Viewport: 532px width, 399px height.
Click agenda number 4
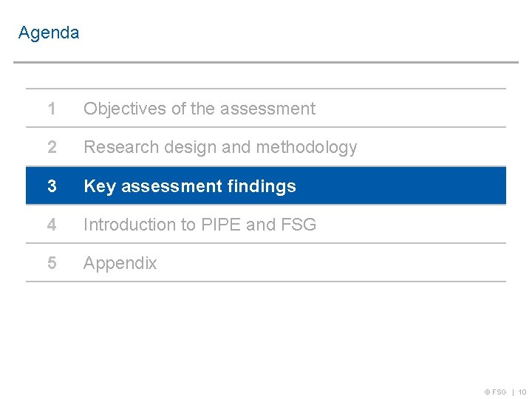51,225
